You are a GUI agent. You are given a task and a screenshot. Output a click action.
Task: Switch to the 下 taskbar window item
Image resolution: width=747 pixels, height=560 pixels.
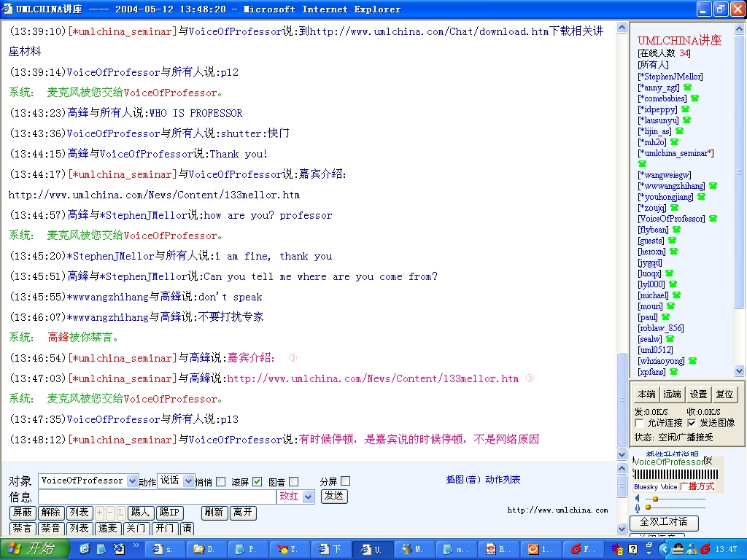pos(330,550)
